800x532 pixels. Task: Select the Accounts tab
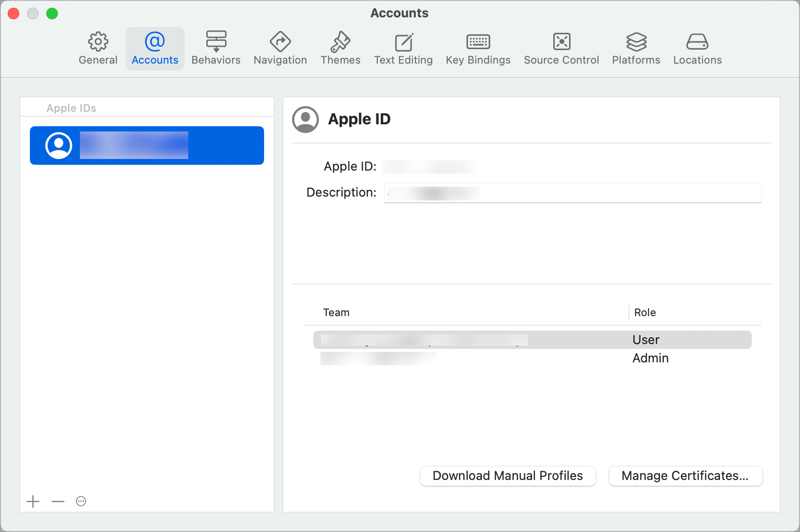[x=155, y=49]
